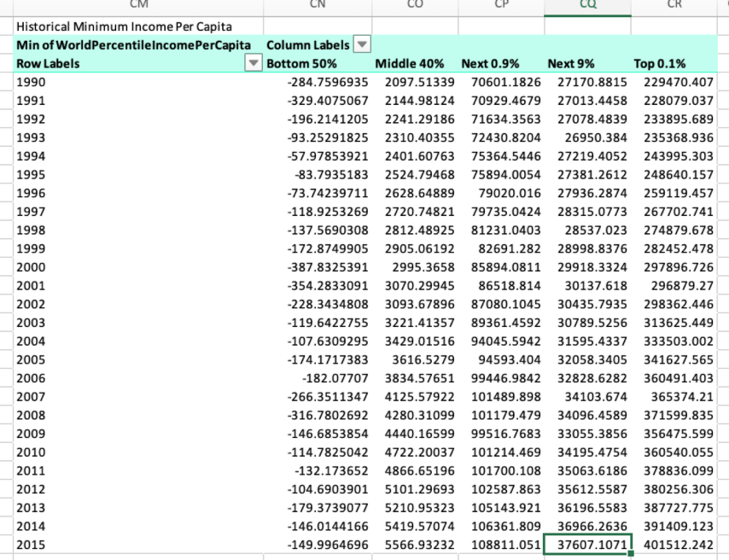Click selected cell with value 37607.1071

click(587, 544)
